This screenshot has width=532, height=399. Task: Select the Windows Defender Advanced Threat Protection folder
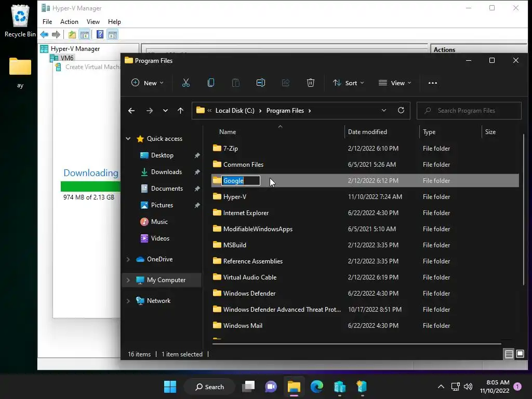pyautogui.click(x=365, y=310)
